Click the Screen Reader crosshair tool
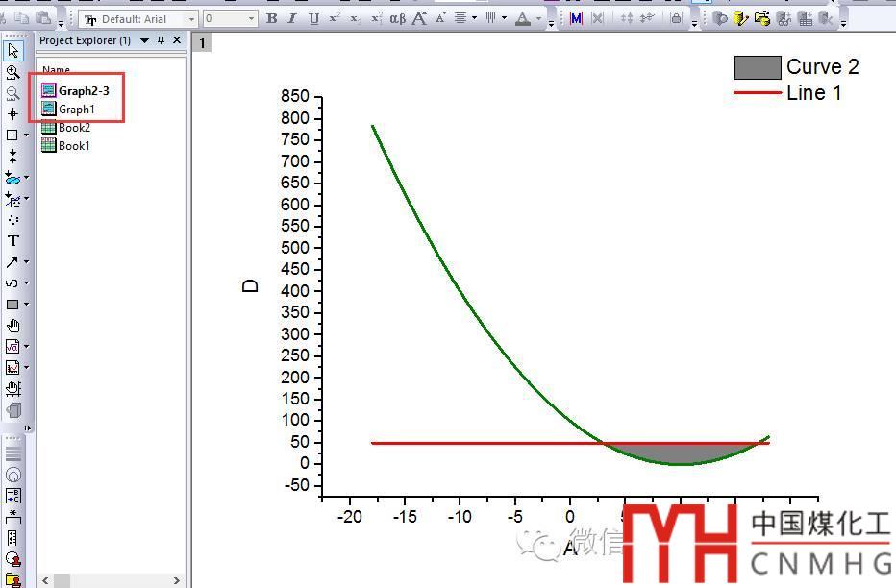Screen dimensions: 896x588 click(x=13, y=113)
